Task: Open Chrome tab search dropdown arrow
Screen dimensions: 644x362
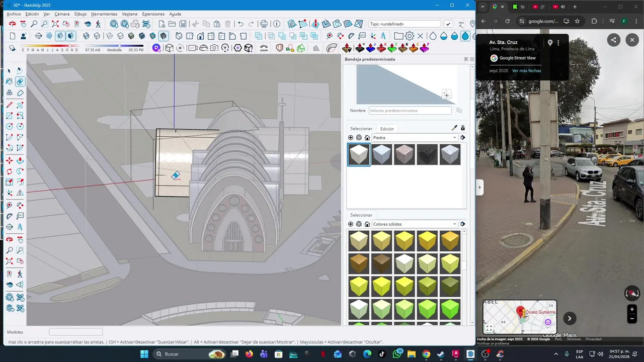Action: coord(483,7)
